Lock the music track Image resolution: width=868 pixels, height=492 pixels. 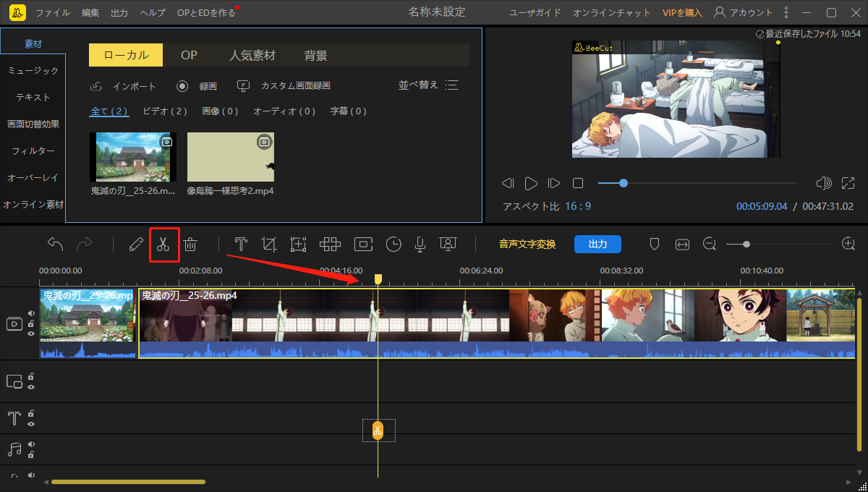31,454
